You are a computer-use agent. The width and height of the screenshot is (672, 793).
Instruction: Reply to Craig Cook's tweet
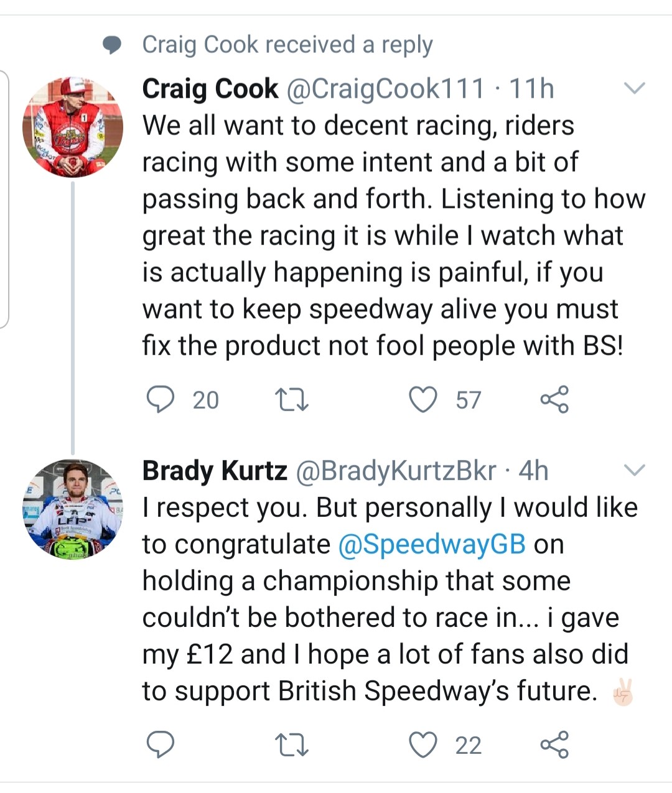[x=161, y=399]
